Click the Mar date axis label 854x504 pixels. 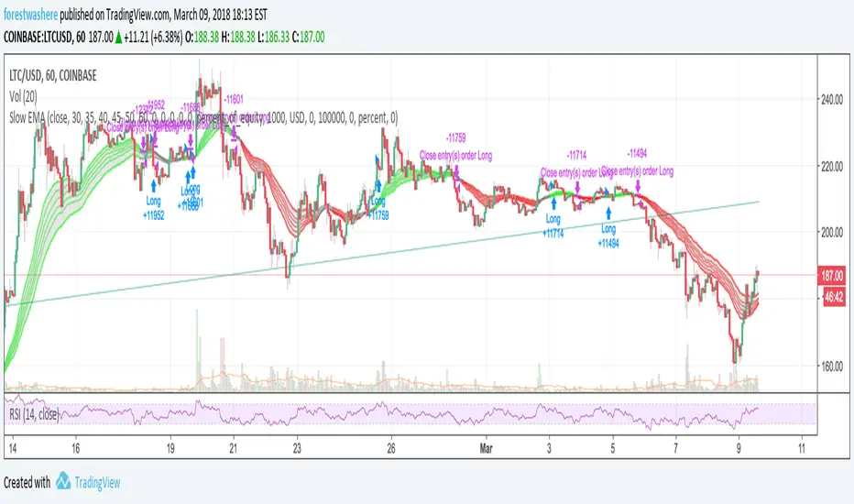coord(486,449)
